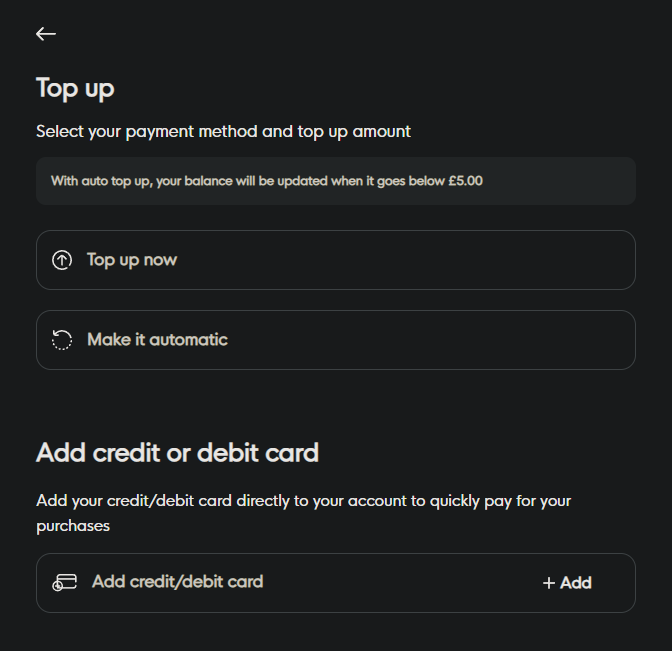Choose the Top up now option
672x651 pixels.
pos(335,260)
